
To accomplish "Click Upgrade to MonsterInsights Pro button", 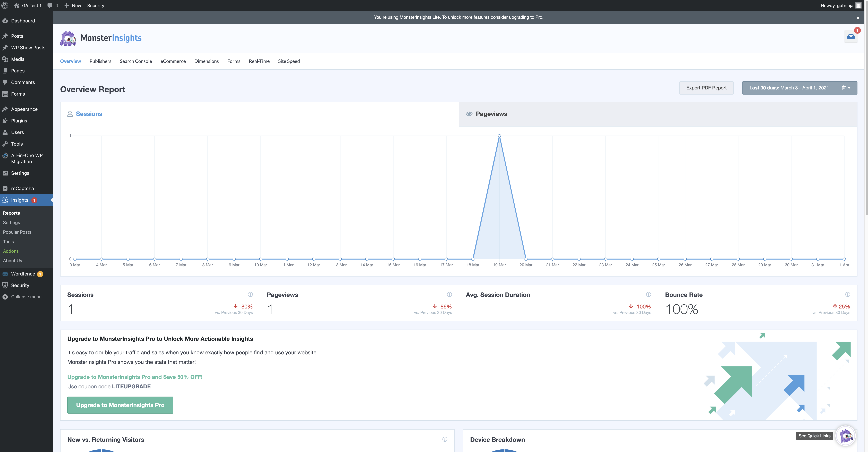I will click(x=120, y=405).
